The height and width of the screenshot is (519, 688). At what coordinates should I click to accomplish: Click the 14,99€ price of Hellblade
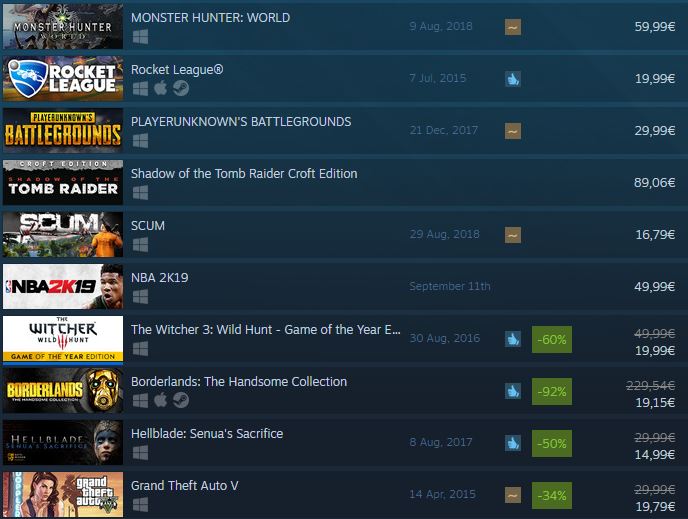(655, 455)
